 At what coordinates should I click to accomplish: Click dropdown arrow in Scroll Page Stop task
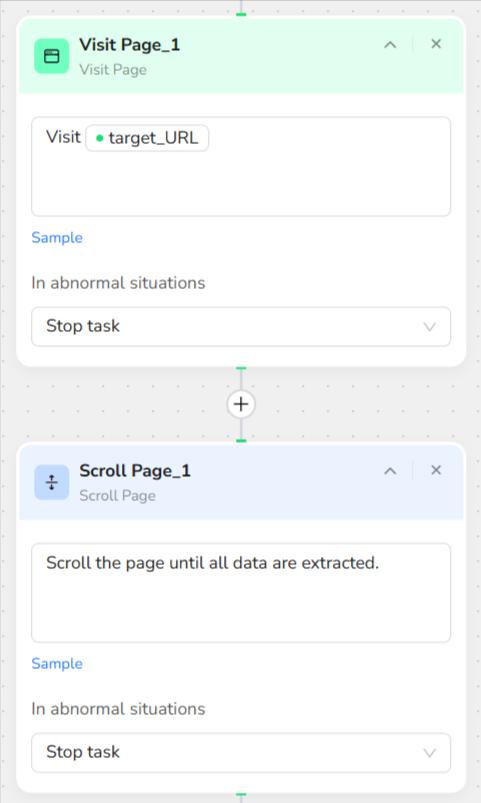[429, 753]
